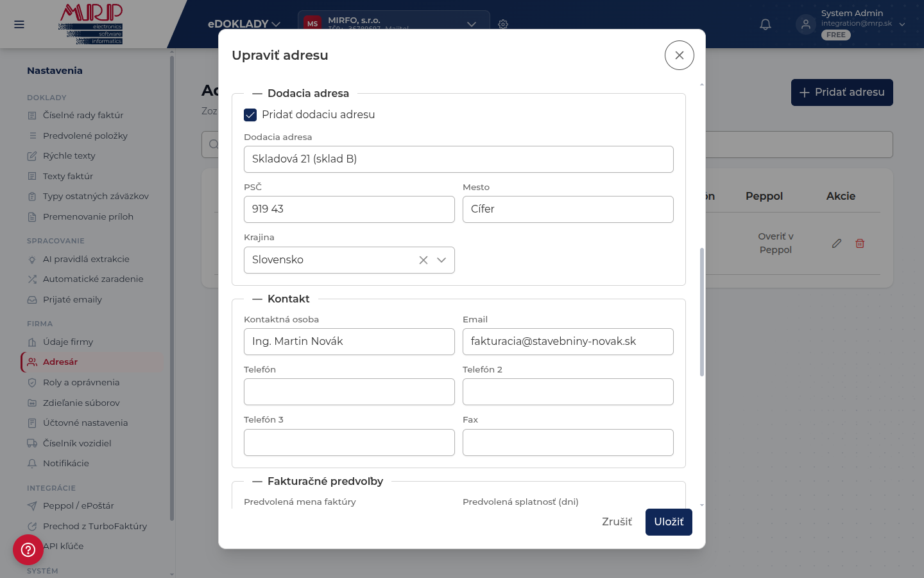The image size is (924, 578).
Task: Click the Dodacia adresa input field
Action: [459, 159]
